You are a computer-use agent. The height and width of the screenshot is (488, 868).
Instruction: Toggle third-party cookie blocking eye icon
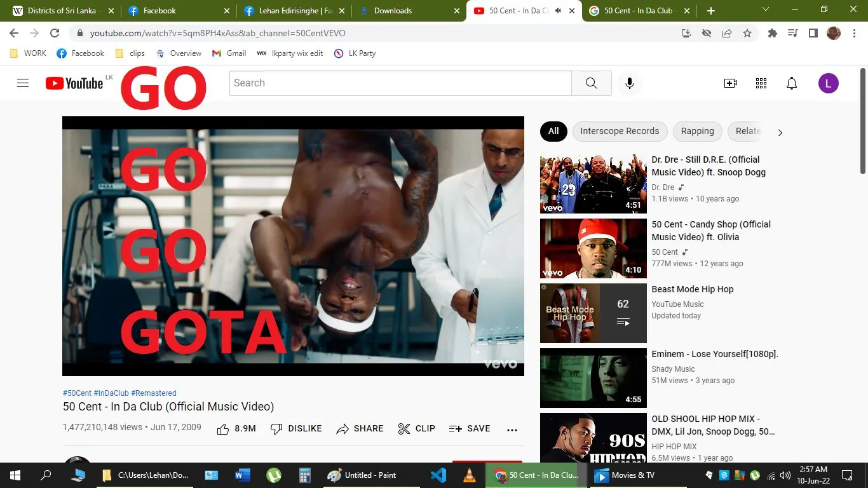tap(707, 33)
